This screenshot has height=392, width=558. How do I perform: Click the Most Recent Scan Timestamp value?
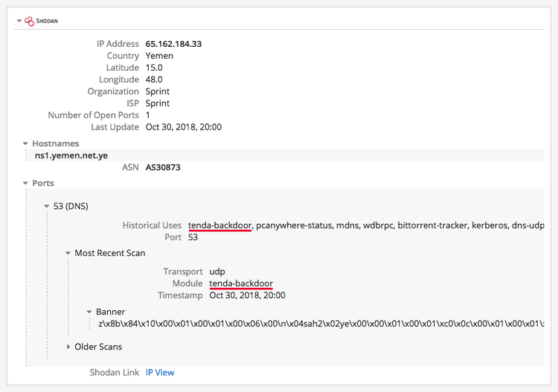pyautogui.click(x=247, y=295)
